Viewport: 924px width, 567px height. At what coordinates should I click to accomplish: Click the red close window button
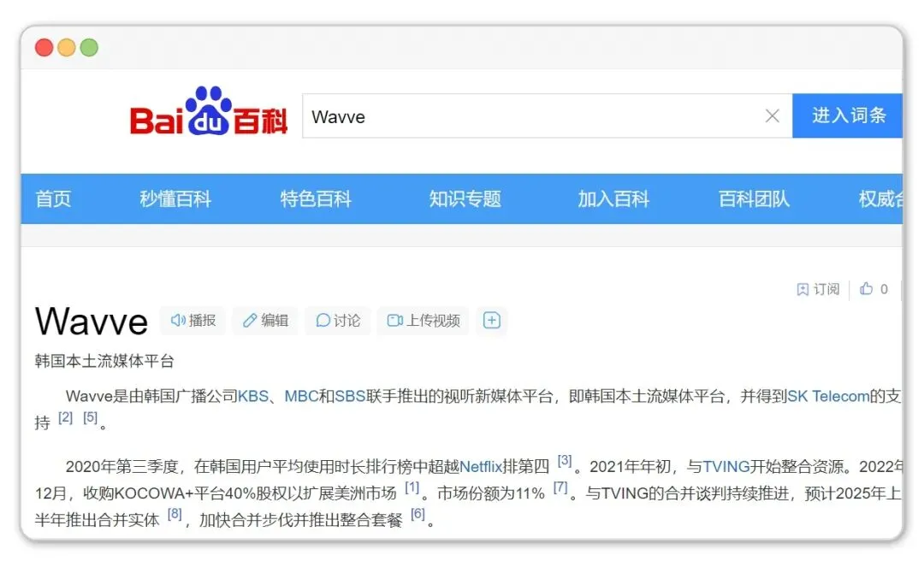click(x=44, y=47)
